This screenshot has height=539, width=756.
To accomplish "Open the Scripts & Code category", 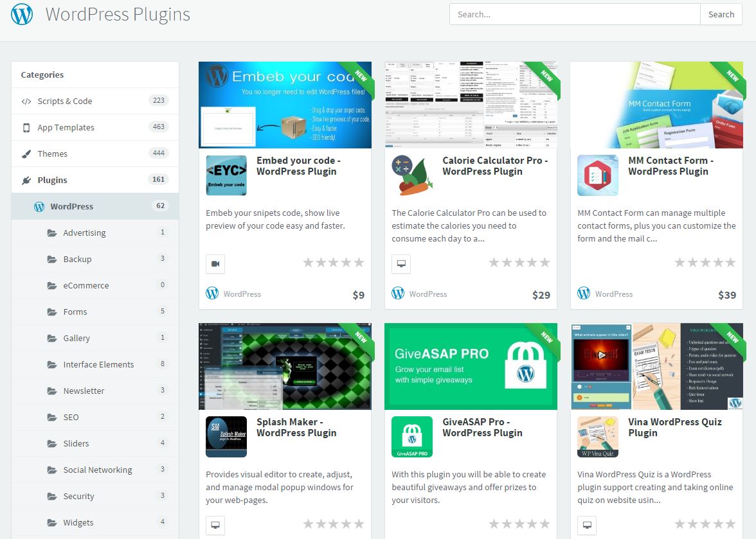I will [95, 101].
